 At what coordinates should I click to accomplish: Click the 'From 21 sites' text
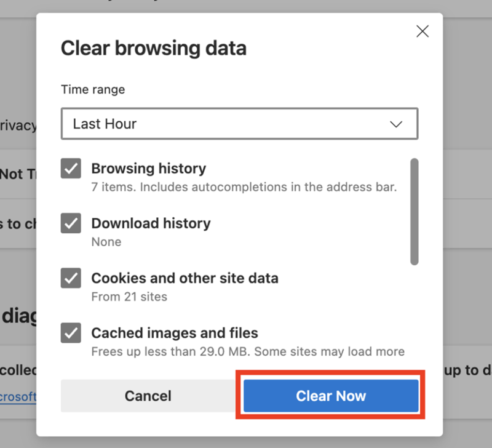(x=129, y=297)
